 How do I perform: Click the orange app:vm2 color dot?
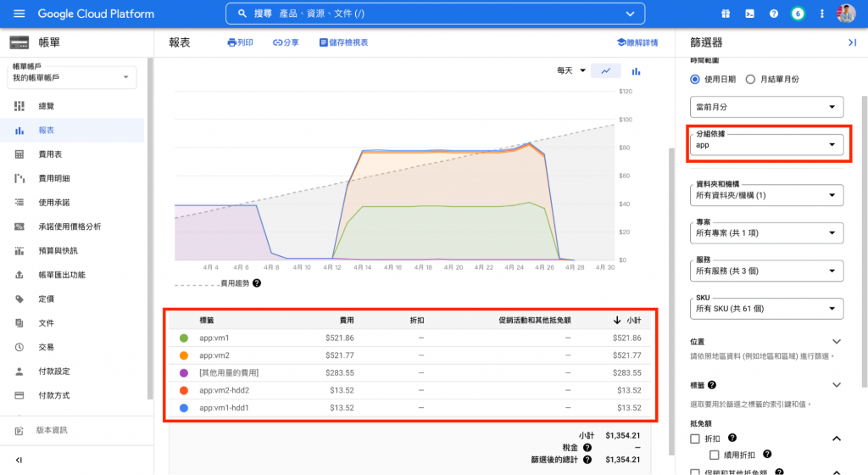(184, 355)
